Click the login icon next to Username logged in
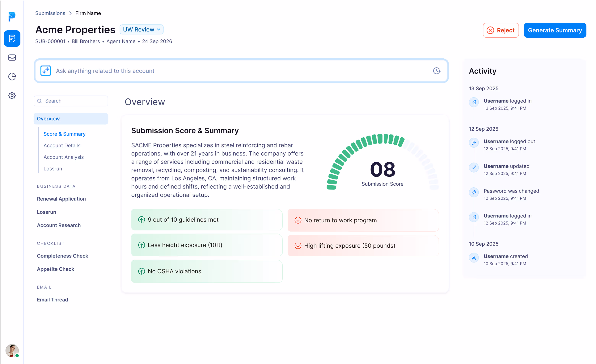Viewport: 596px width, 364px height. point(474,102)
